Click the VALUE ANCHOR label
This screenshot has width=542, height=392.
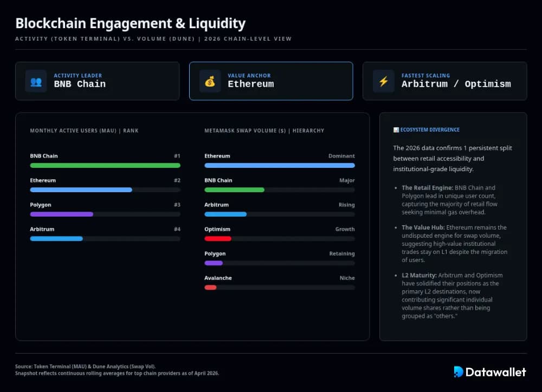click(x=249, y=76)
